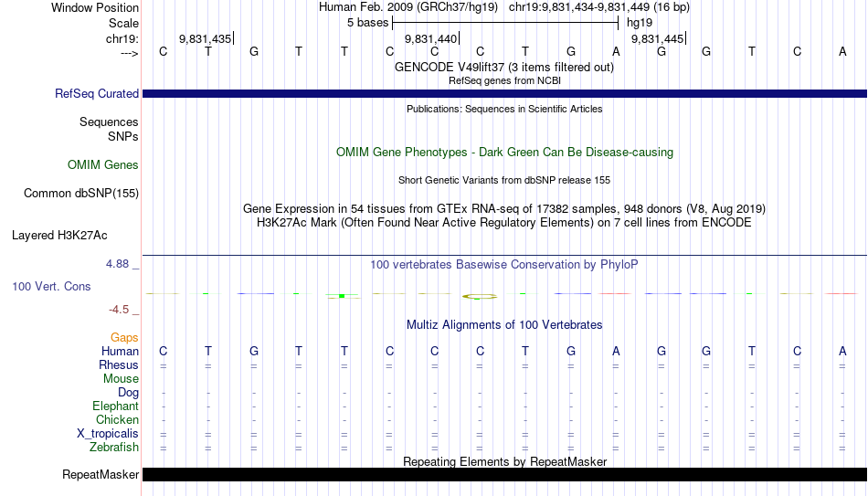The image size is (868, 496).
Task: Click the Repeating Elements by RepeatMasker title
Action: 505,461
